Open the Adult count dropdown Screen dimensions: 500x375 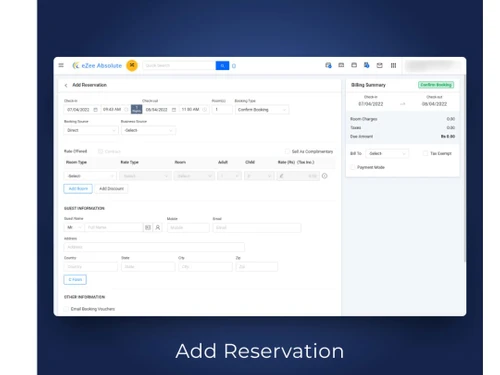[x=229, y=176]
